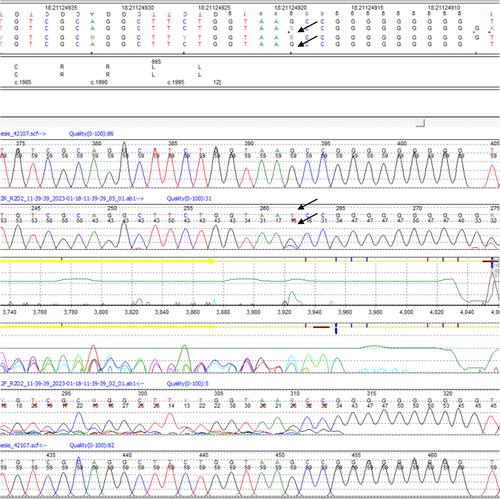Click base position 400 in the top reference trace
The height and width of the screenshot is (499, 500).
pyautogui.click(x=402, y=143)
